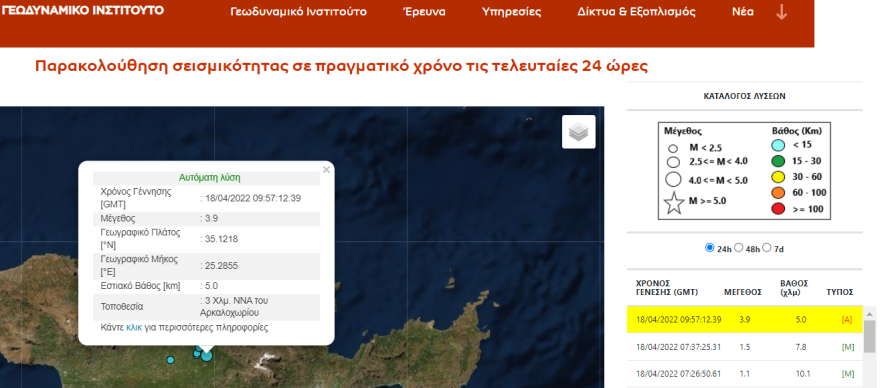This screenshot has width=880, height=388.
Task: Click the 4.0 <= M < 5.0 legend circle
Action: [673, 181]
